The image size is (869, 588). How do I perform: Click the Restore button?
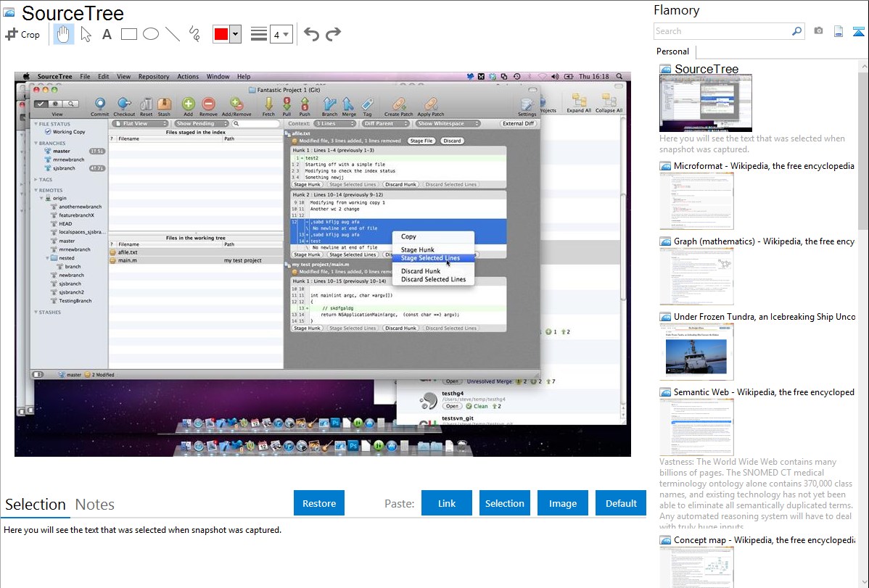pyautogui.click(x=319, y=503)
